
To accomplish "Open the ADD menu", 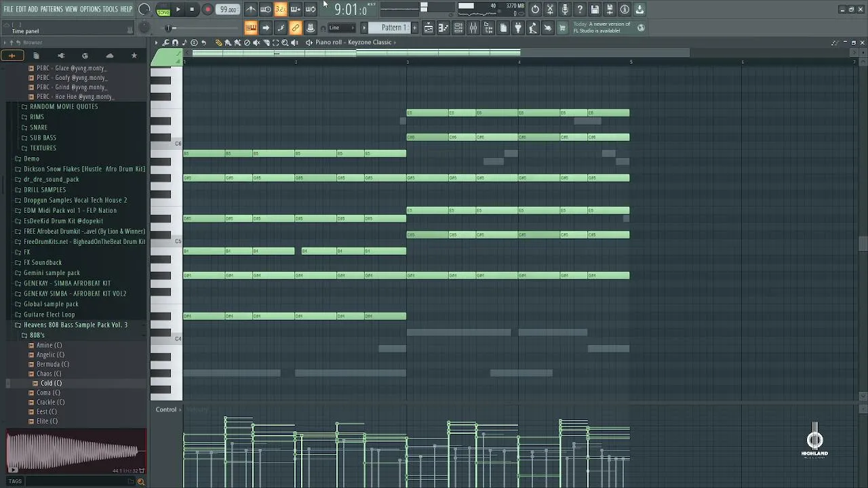I will (33, 9).
